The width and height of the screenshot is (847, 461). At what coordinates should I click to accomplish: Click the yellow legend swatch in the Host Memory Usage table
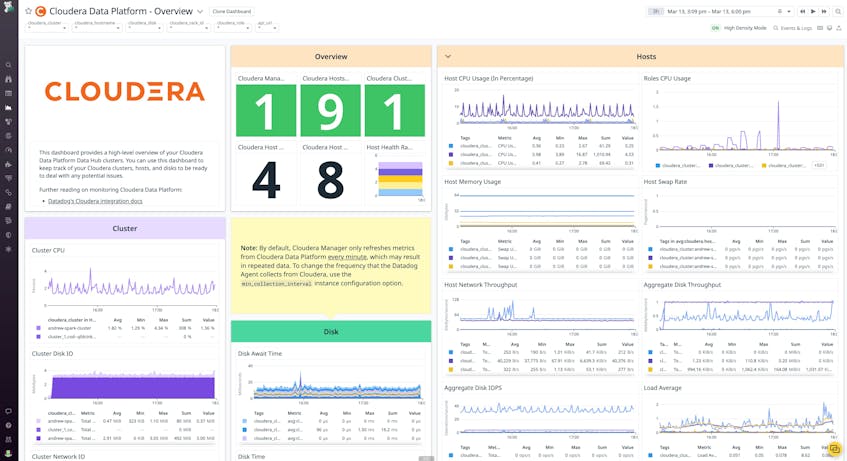tap(451, 266)
